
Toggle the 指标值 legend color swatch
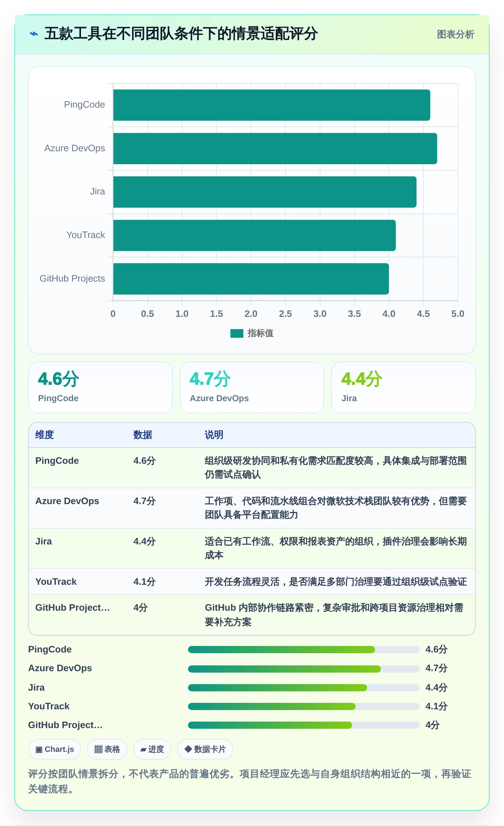[x=237, y=333]
